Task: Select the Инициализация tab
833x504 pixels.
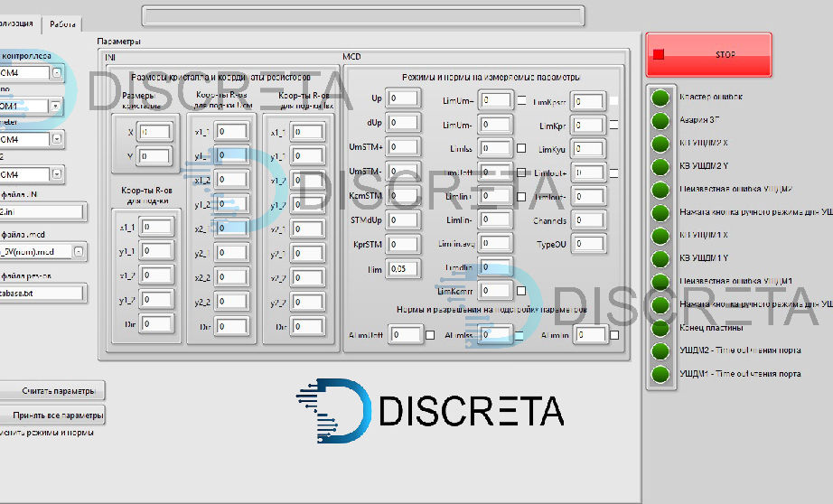Action: coord(16,24)
